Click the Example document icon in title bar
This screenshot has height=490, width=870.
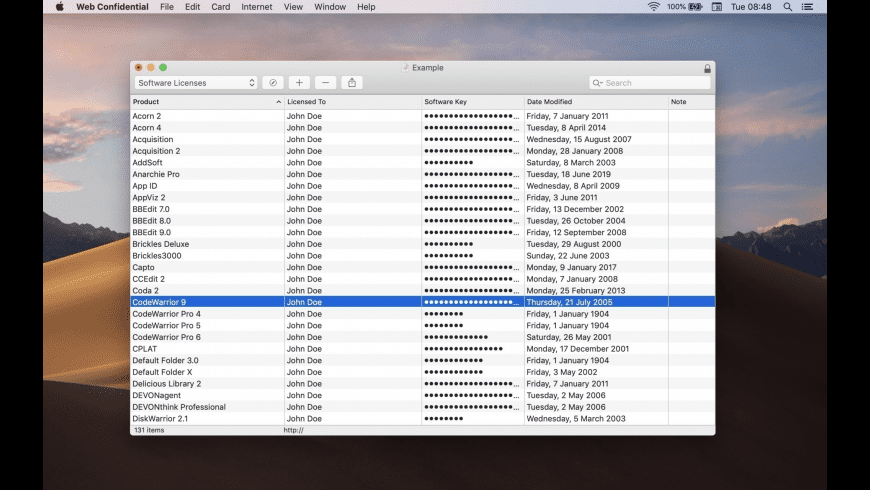pyautogui.click(x=405, y=68)
